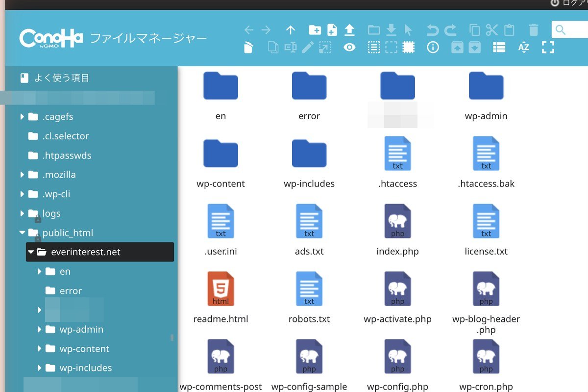This screenshot has width=588, height=392.
Task: Toggle preview with the eye icon
Action: coord(349,48)
